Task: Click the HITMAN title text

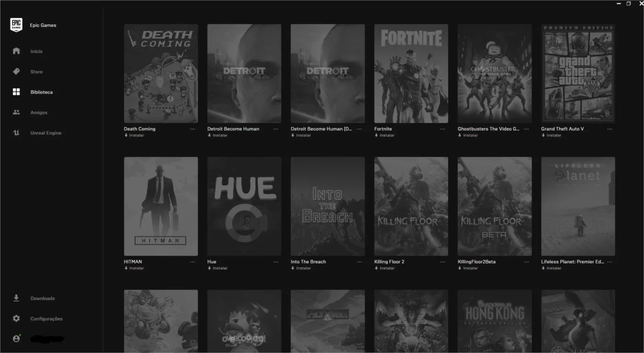Action: pos(133,262)
